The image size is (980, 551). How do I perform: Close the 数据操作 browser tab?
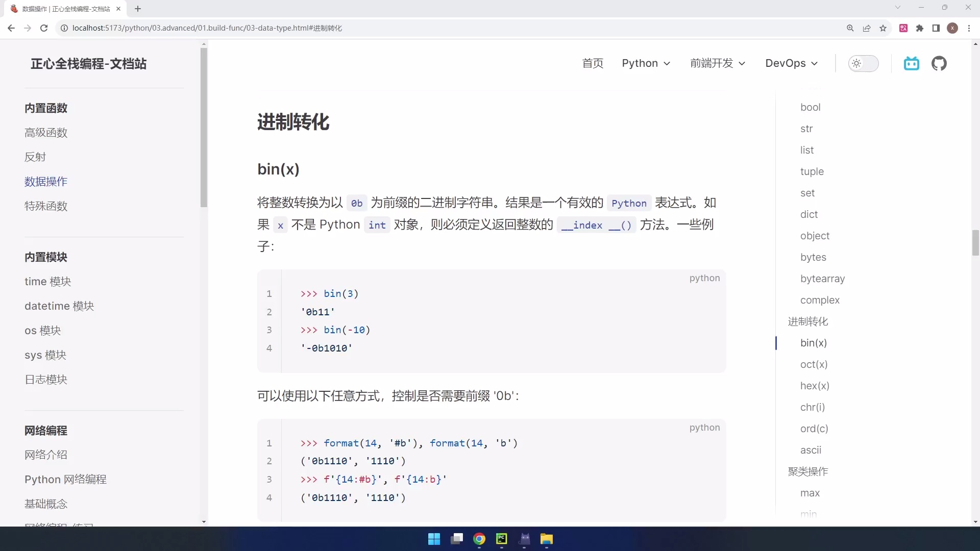(x=118, y=9)
